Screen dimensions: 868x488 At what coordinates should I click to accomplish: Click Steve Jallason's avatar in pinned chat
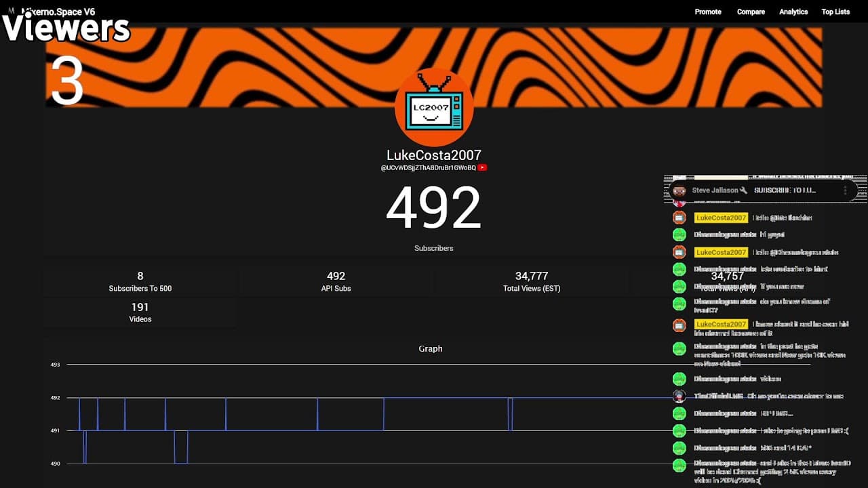coord(679,190)
